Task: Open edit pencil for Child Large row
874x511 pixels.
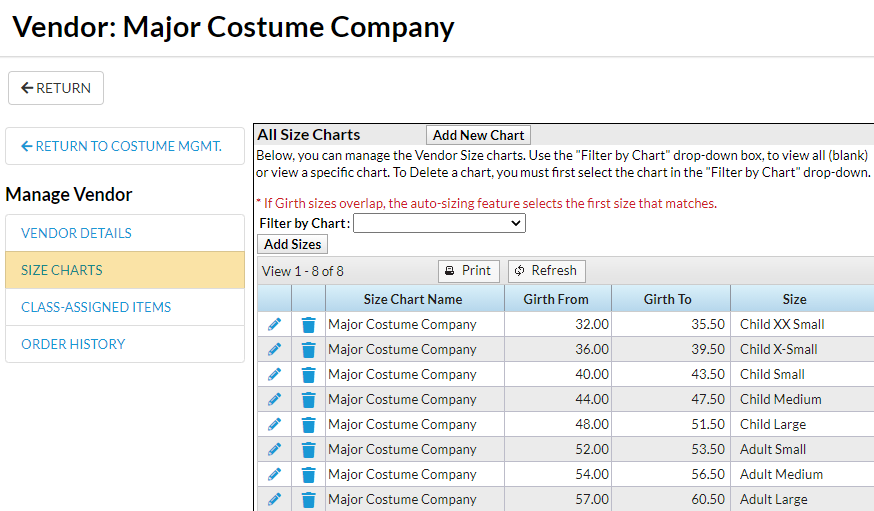Action: tap(274, 424)
